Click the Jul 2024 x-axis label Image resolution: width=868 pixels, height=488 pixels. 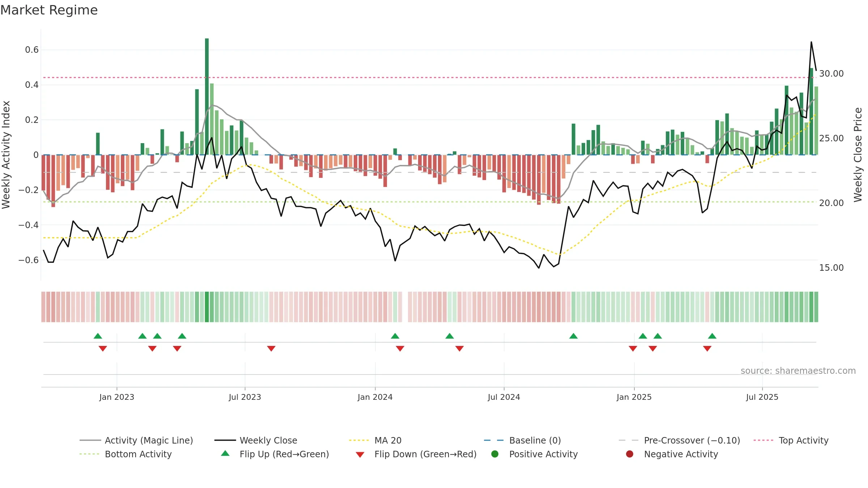pyautogui.click(x=504, y=397)
